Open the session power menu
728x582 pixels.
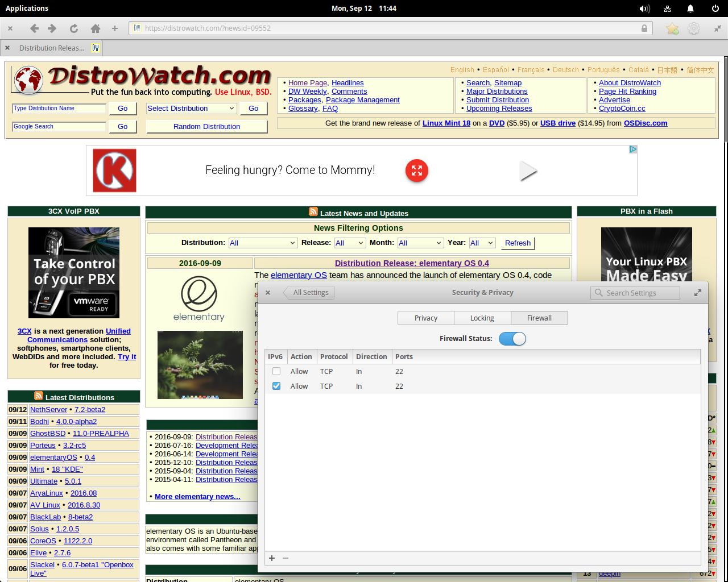coord(715,9)
